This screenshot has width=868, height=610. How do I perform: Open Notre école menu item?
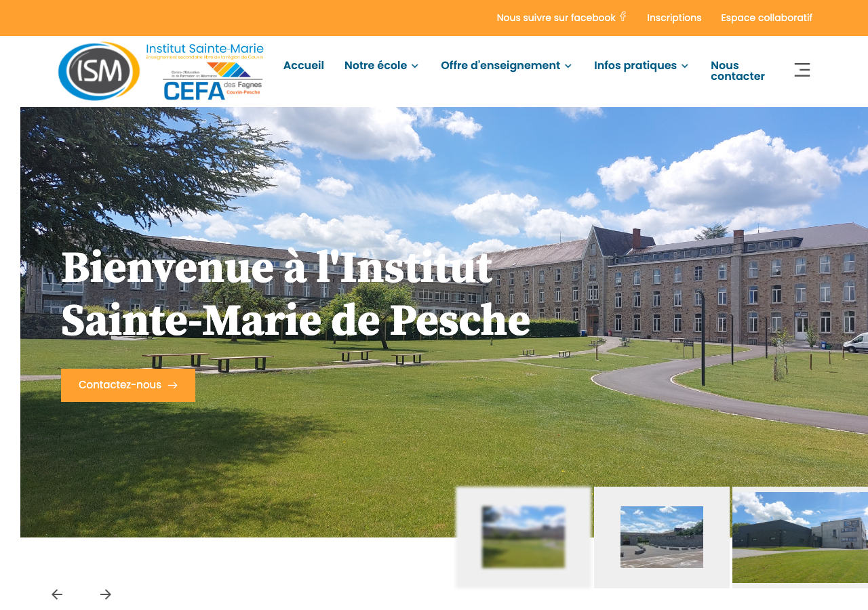click(376, 66)
